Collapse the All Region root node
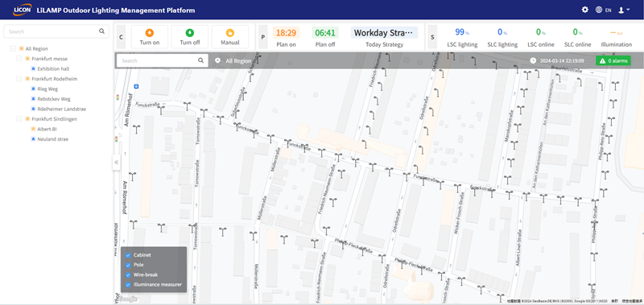 (13, 48)
